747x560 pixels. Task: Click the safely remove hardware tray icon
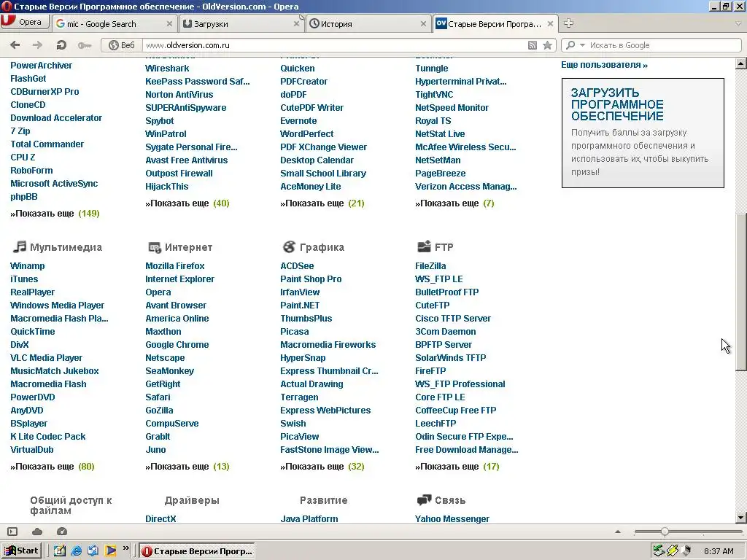(659, 551)
